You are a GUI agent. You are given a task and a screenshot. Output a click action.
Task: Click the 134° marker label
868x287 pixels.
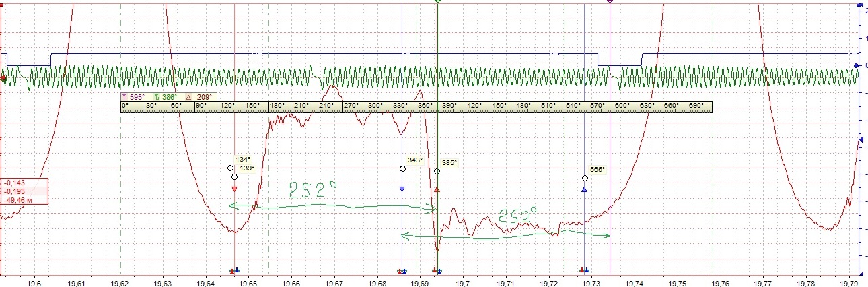tap(242, 160)
